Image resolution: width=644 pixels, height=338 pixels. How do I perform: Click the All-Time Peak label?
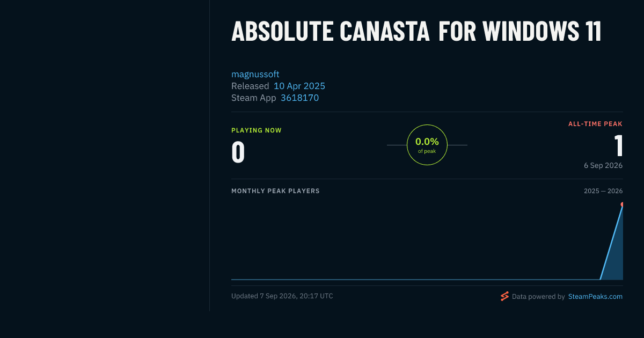click(x=595, y=124)
